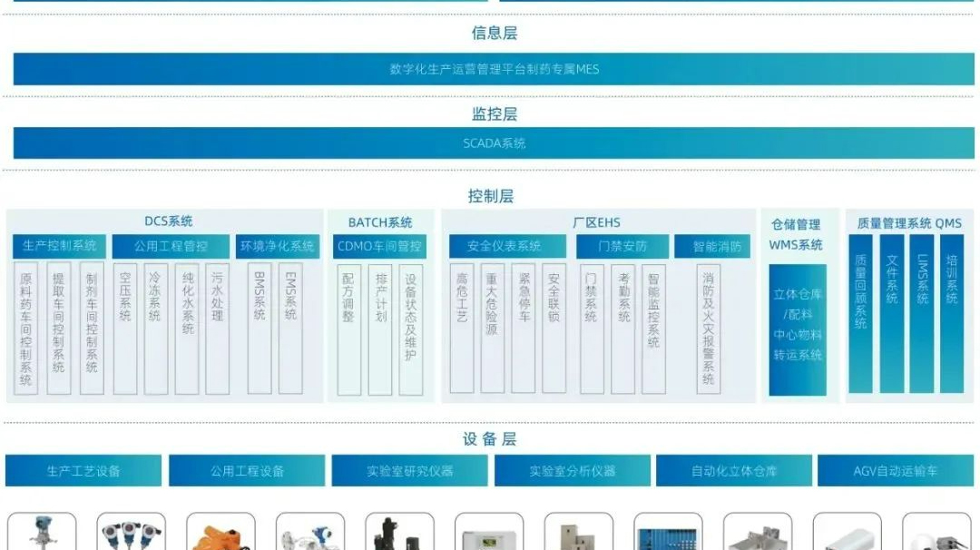Viewport: 980px width, 550px height.
Task: Click the first transmitter device thumbnail
Action: pyautogui.click(x=42, y=533)
